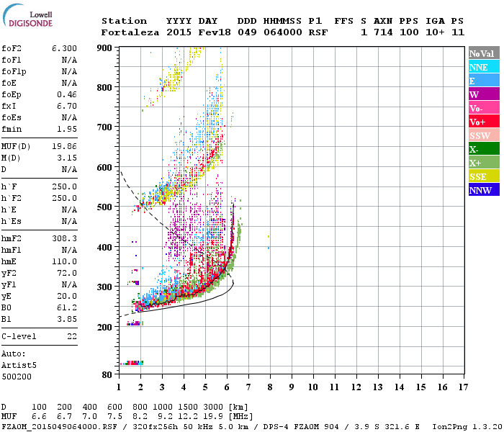Click the fxI value 6.70
Screen dimensions: 504x432
(67, 106)
